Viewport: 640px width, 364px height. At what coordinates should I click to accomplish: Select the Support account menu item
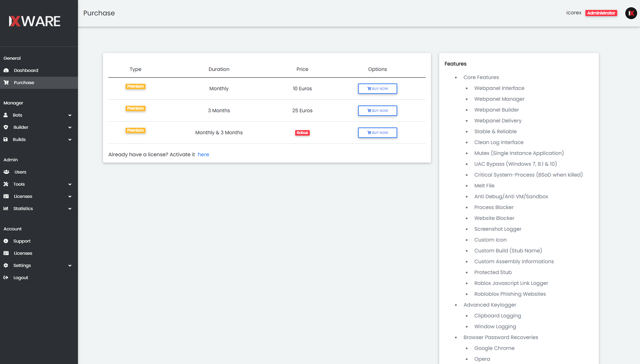[x=22, y=241]
